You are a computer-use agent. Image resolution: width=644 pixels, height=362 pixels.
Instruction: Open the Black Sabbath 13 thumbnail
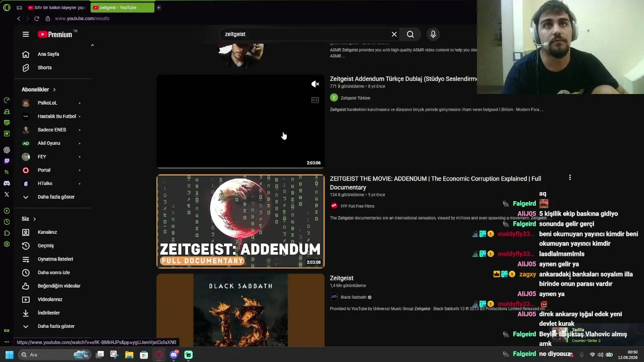click(240, 310)
